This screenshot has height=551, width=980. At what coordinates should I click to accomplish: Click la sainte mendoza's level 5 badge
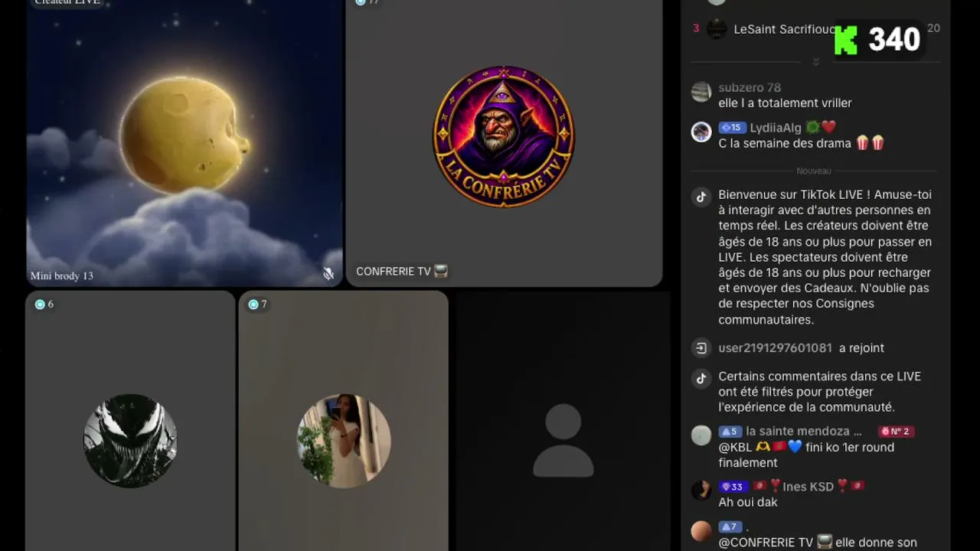point(730,432)
